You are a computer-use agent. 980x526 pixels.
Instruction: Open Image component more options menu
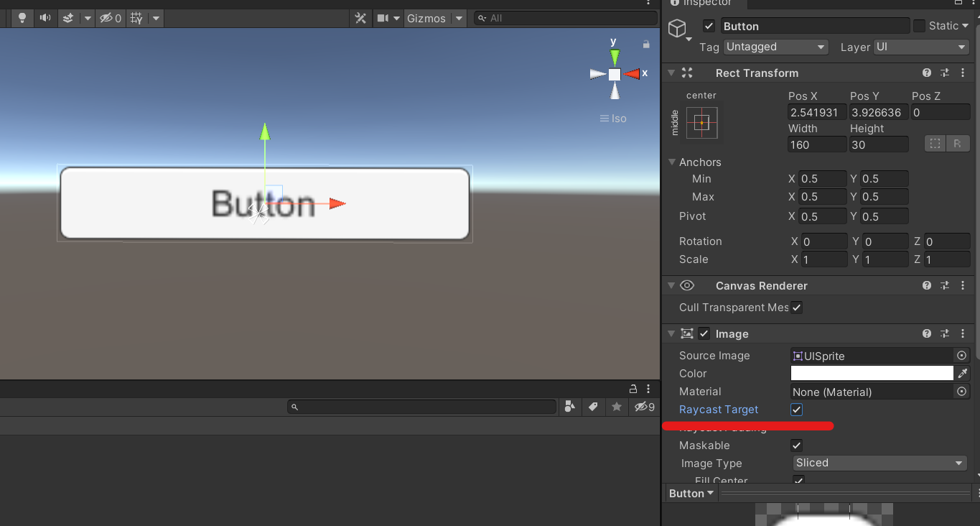coord(963,333)
